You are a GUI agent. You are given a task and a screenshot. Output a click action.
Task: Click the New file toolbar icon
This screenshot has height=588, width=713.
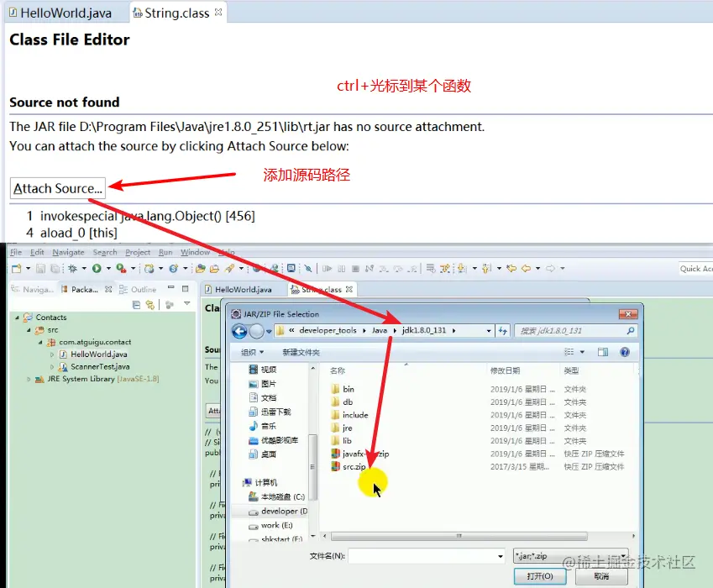tap(16, 268)
